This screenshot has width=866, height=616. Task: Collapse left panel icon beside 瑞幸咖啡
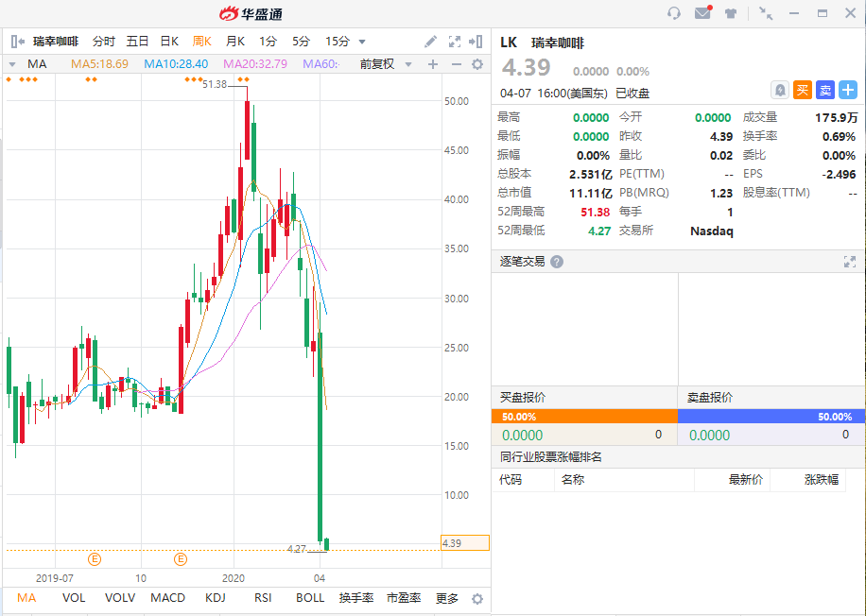[18, 42]
